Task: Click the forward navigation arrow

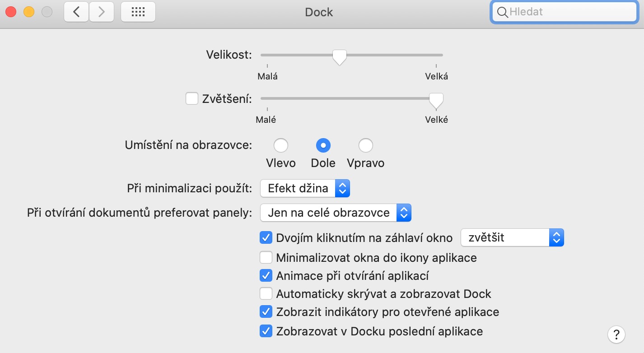Action: point(102,12)
